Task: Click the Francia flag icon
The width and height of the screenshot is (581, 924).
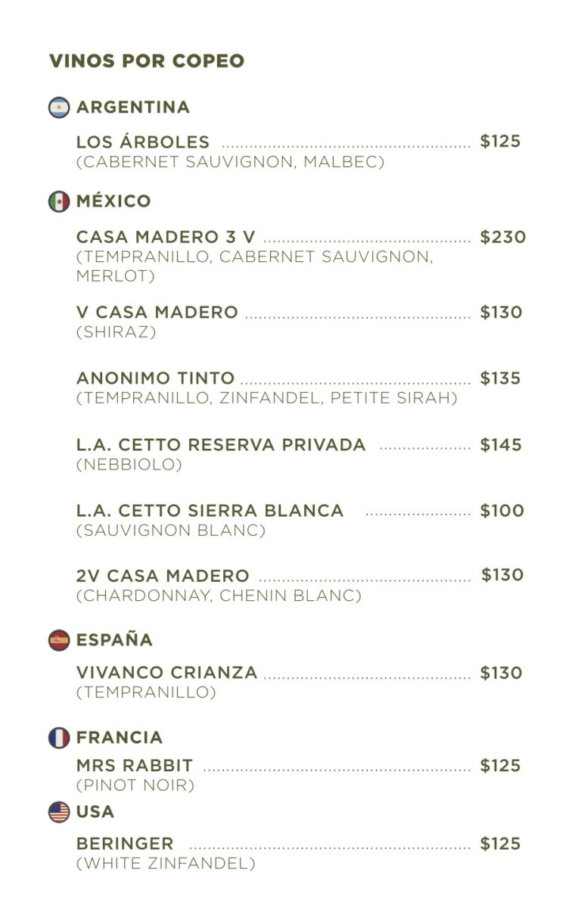Action: click(59, 738)
